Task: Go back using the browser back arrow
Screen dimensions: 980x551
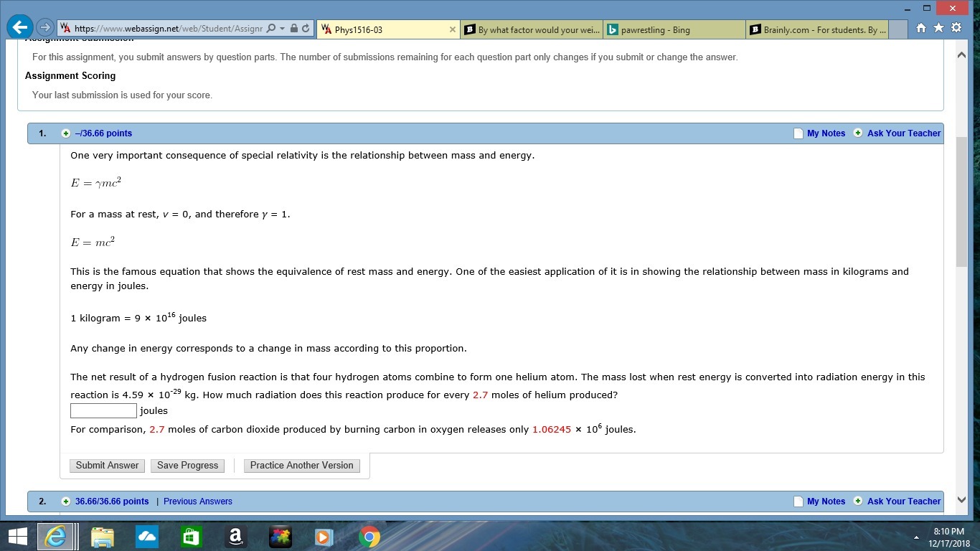Action: tap(19, 27)
